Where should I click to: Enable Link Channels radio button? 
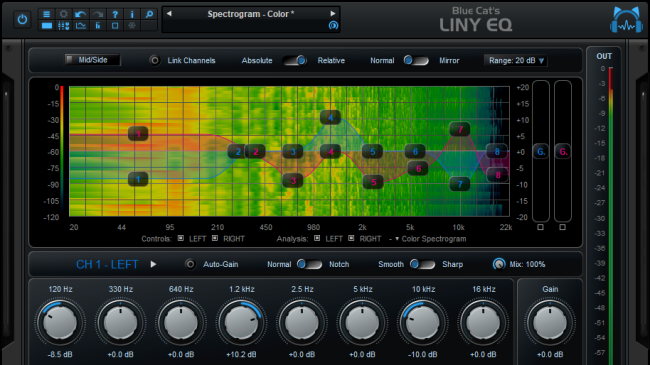(155, 61)
